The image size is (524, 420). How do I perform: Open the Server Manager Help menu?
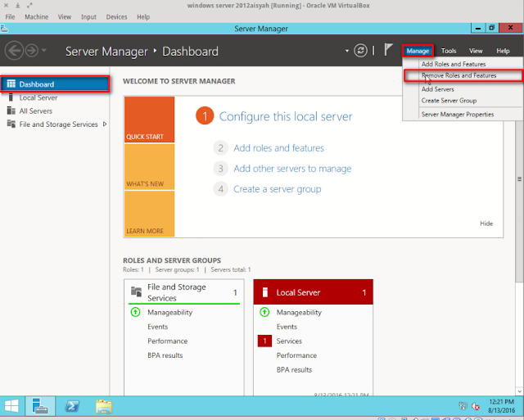[503, 51]
